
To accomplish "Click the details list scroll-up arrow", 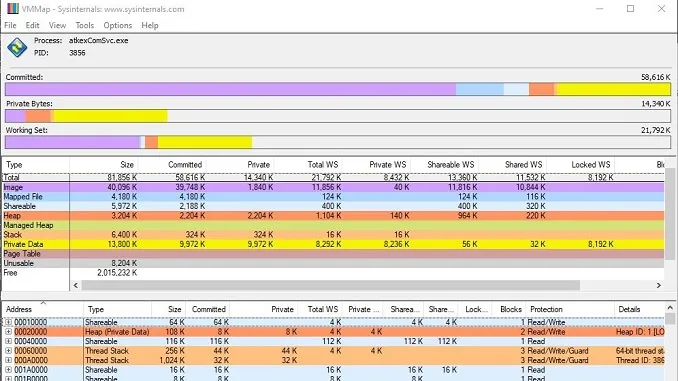I will (670, 308).
